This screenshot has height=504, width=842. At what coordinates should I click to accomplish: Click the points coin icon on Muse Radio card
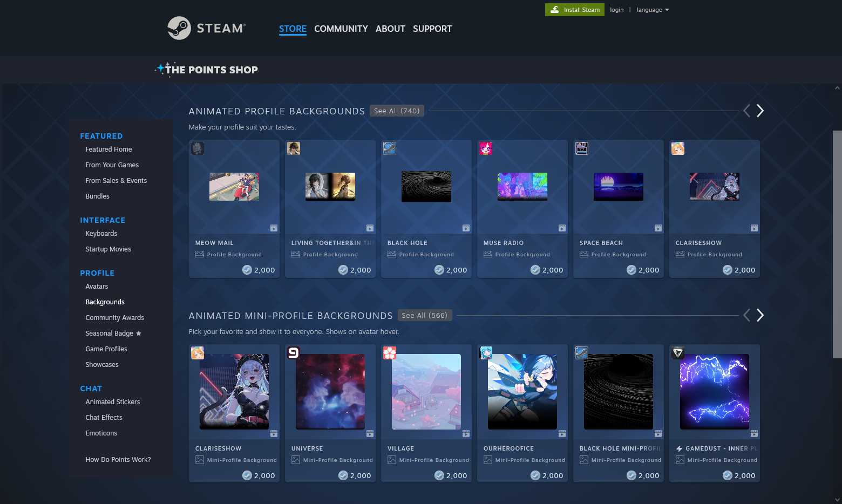[535, 270]
